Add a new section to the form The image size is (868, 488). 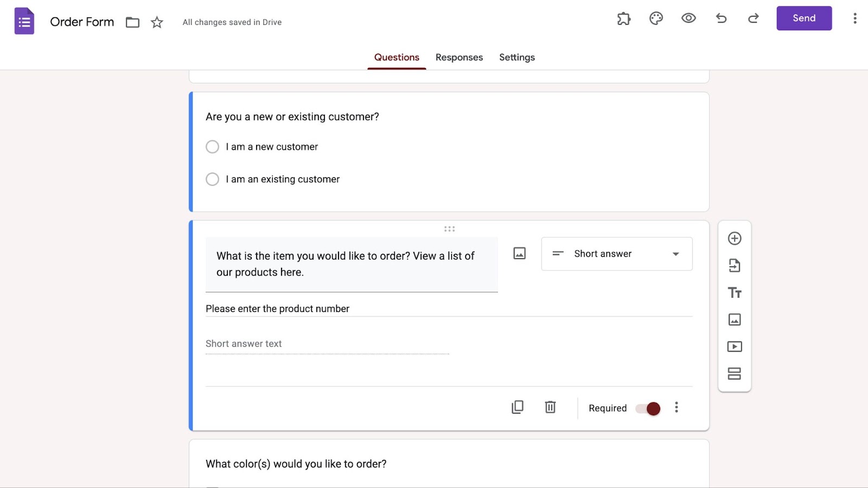point(735,374)
